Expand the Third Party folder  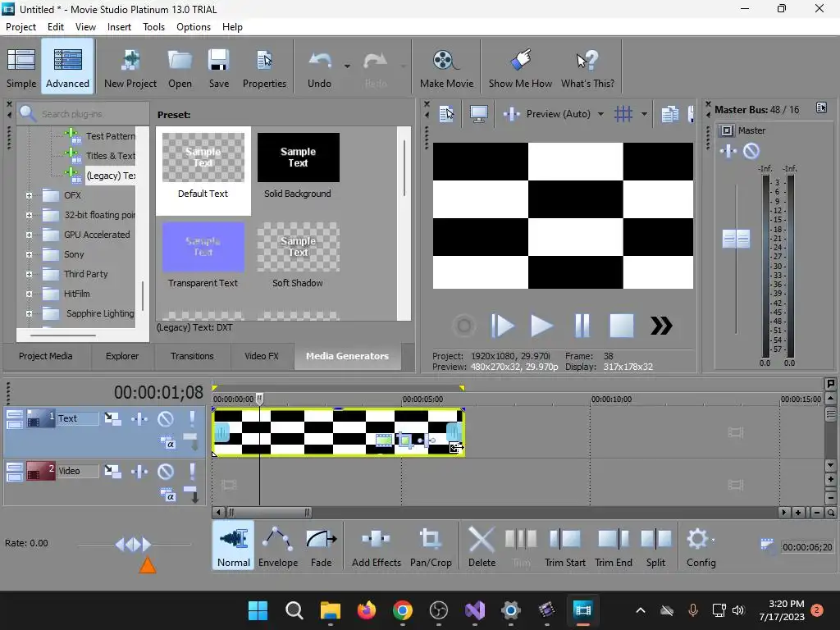(x=29, y=274)
